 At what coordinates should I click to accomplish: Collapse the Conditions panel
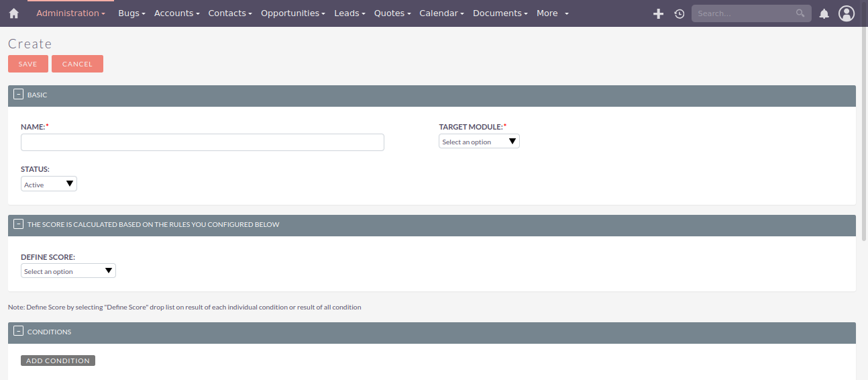click(x=18, y=332)
